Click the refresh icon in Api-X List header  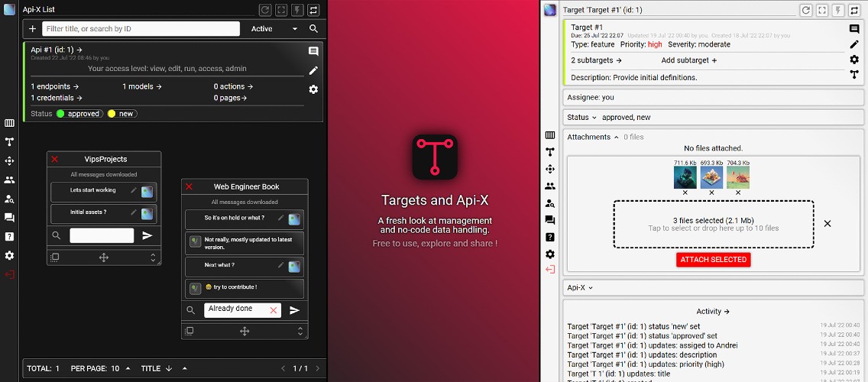265,10
